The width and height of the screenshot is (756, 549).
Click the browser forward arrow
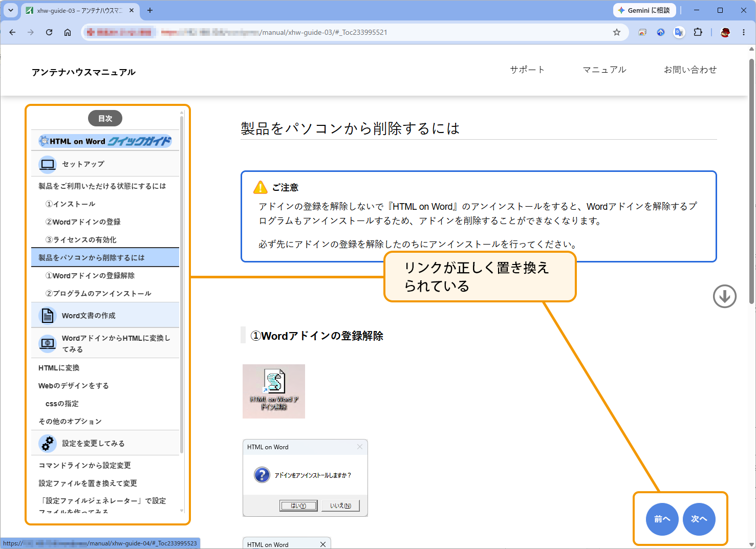pos(31,32)
